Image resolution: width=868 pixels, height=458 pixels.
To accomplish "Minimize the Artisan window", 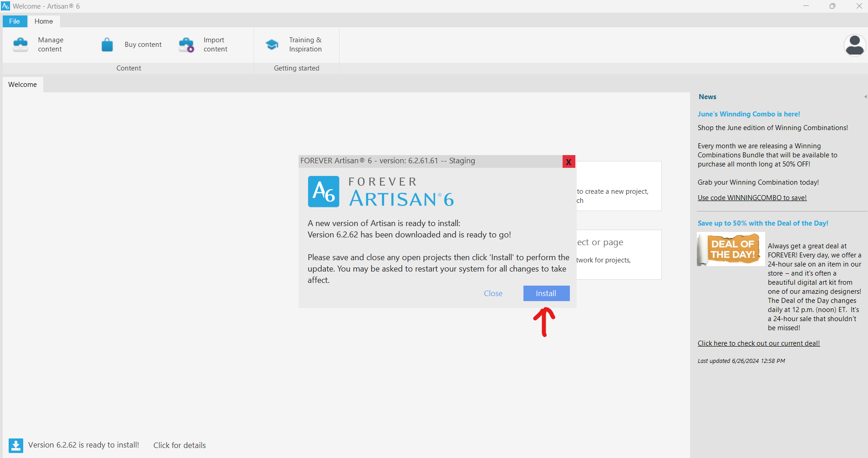I will [806, 6].
